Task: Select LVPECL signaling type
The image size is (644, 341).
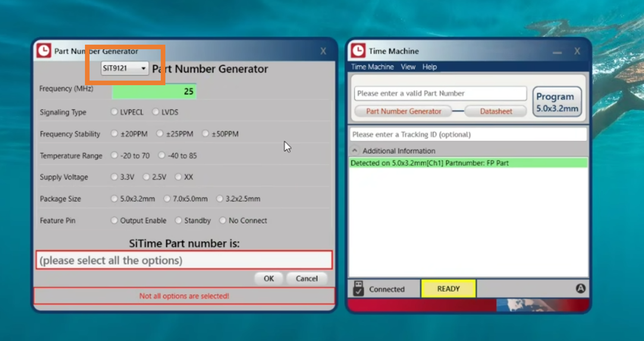Action: tap(114, 112)
